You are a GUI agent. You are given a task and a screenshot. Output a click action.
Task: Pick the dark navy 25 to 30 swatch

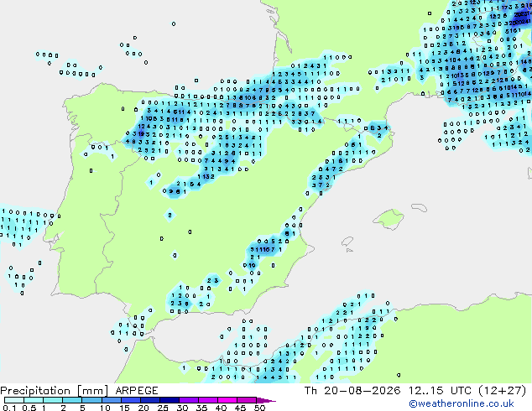click(169, 400)
